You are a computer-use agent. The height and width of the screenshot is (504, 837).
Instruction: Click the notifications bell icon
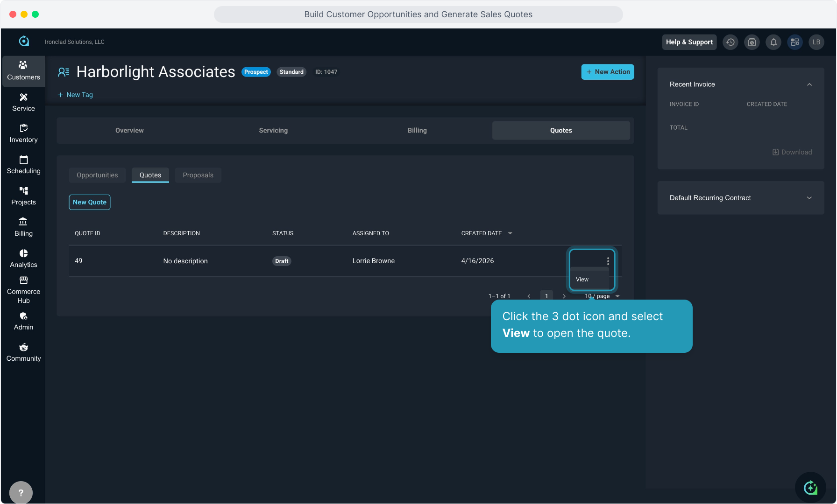coord(773,42)
